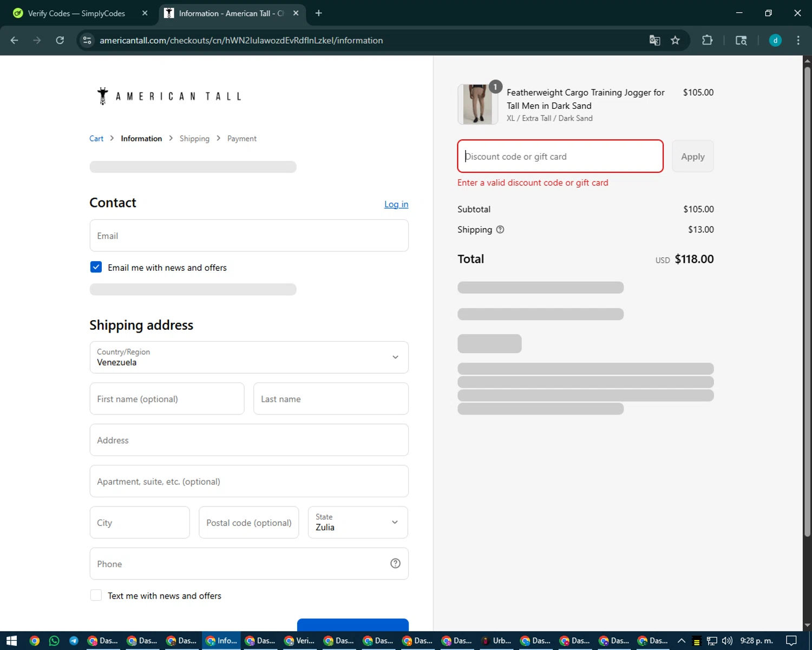The width and height of the screenshot is (812, 650).
Task: Open the State dropdown showing Zulia
Action: (358, 522)
